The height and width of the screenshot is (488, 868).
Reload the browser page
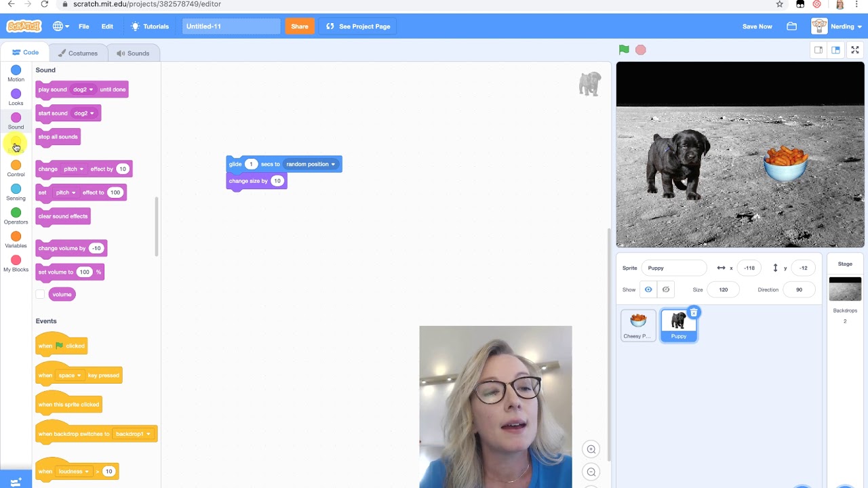tap(44, 4)
